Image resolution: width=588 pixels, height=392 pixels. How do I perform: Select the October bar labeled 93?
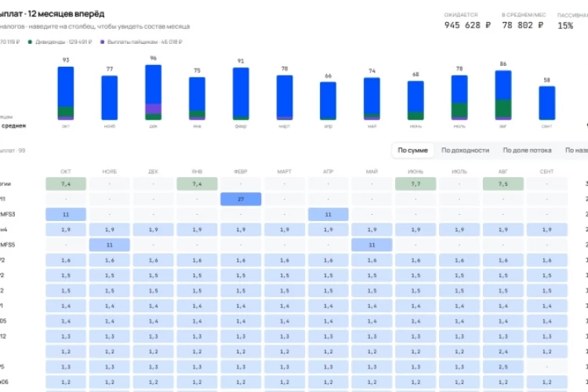[x=66, y=93]
